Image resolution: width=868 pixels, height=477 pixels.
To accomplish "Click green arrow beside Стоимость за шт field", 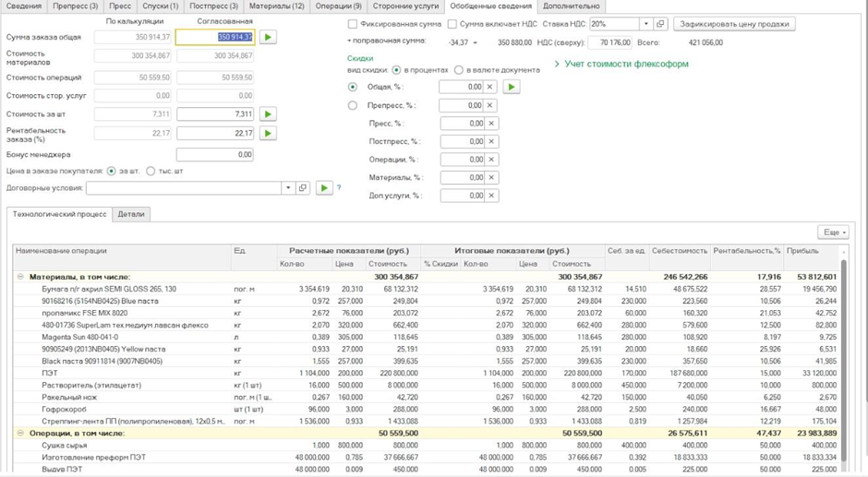I will coord(268,114).
